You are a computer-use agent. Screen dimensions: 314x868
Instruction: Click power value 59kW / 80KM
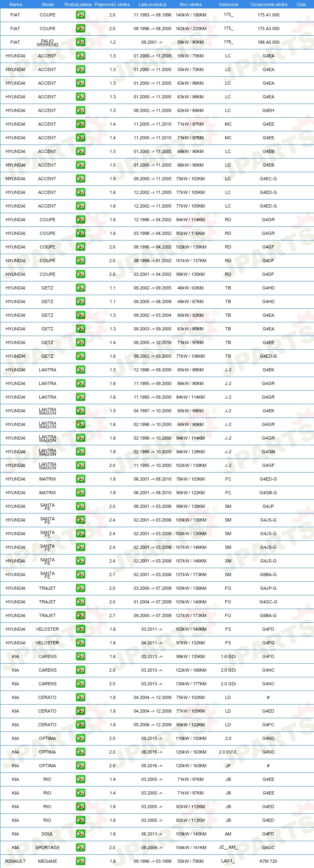coord(191,42)
